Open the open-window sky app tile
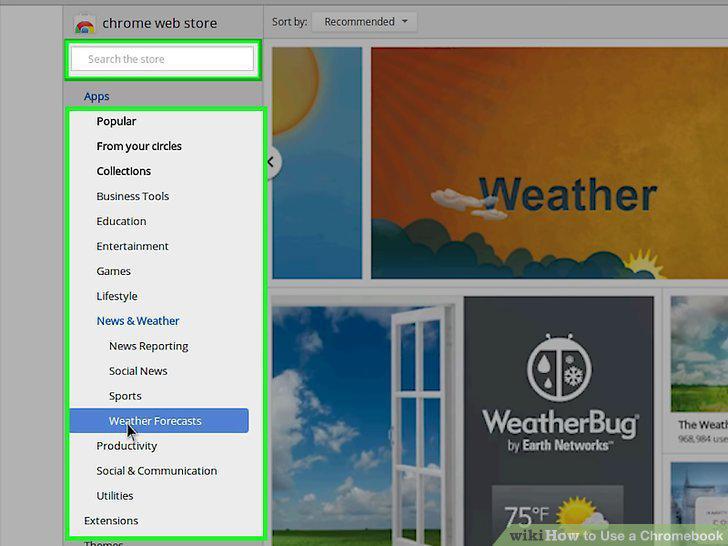 [366, 422]
